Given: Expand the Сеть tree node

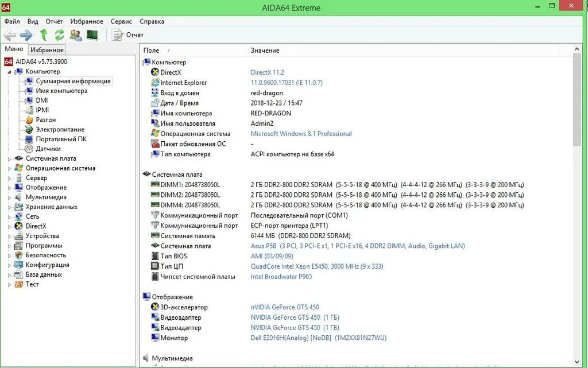Looking at the screenshot, I should [x=9, y=217].
